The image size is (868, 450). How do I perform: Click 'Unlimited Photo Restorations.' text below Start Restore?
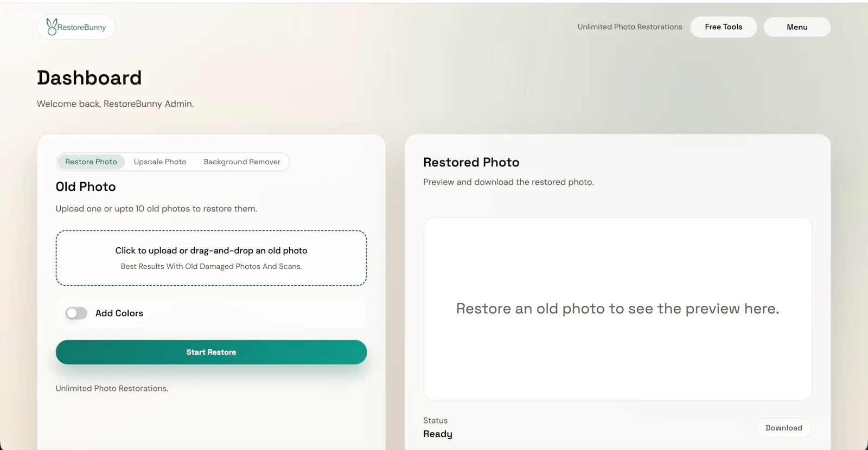[x=112, y=389]
